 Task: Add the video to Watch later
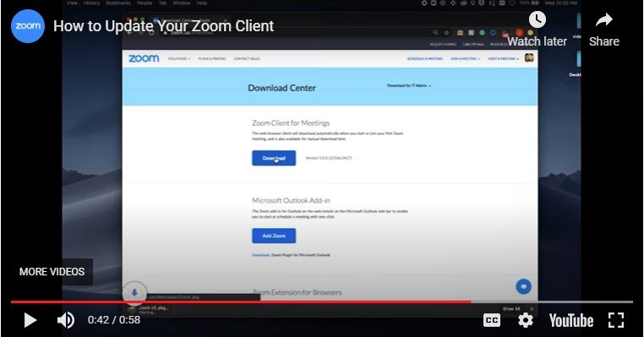point(538,29)
